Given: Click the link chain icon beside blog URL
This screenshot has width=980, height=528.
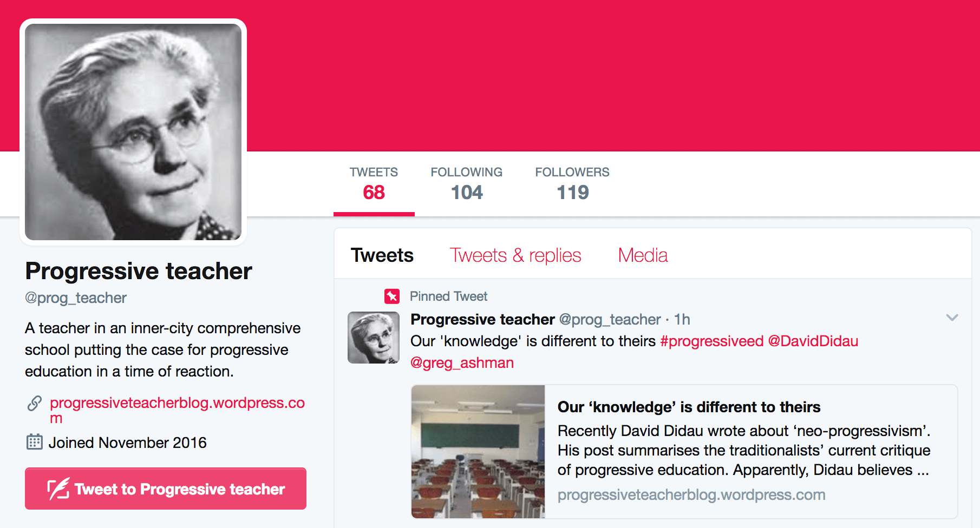Looking at the screenshot, I should 35,403.
